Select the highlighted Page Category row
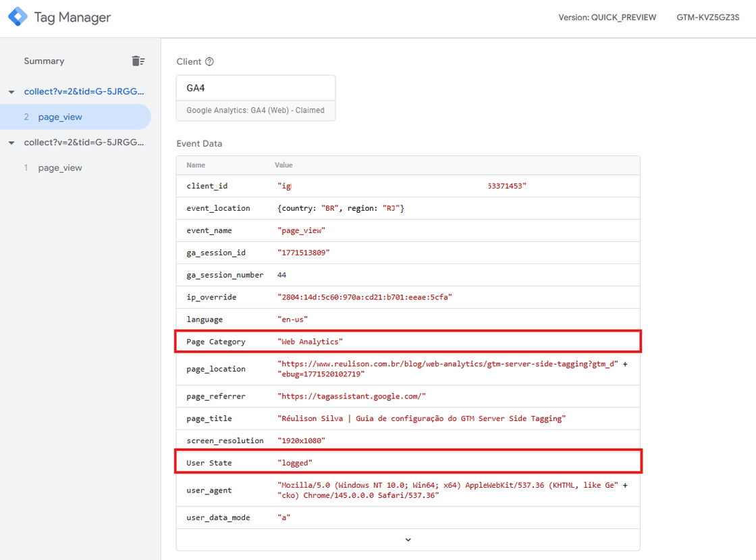Image resolution: width=756 pixels, height=560 pixels. point(408,341)
